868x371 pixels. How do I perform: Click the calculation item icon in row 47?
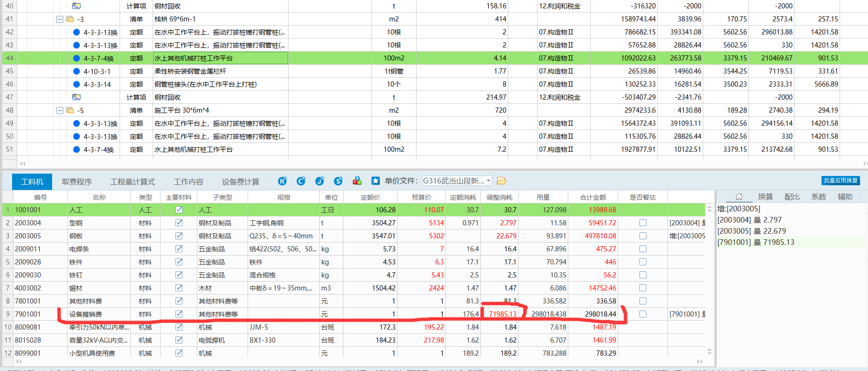click(77, 97)
